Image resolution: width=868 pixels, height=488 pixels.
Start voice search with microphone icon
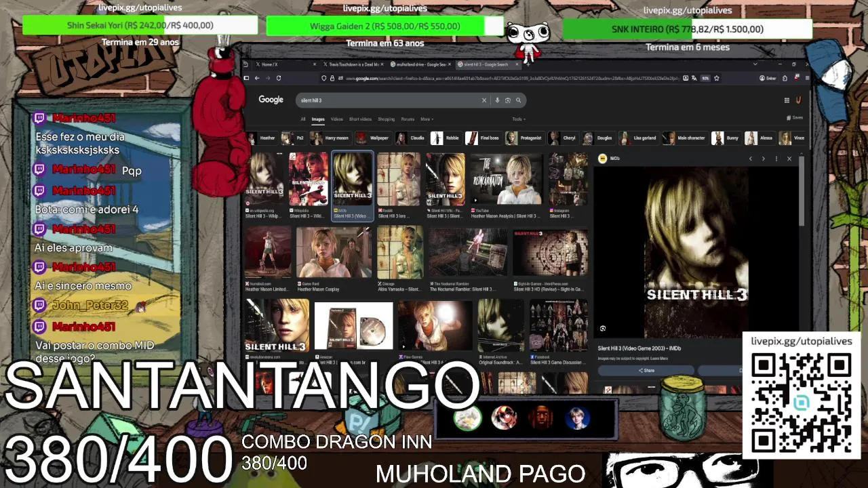click(497, 100)
